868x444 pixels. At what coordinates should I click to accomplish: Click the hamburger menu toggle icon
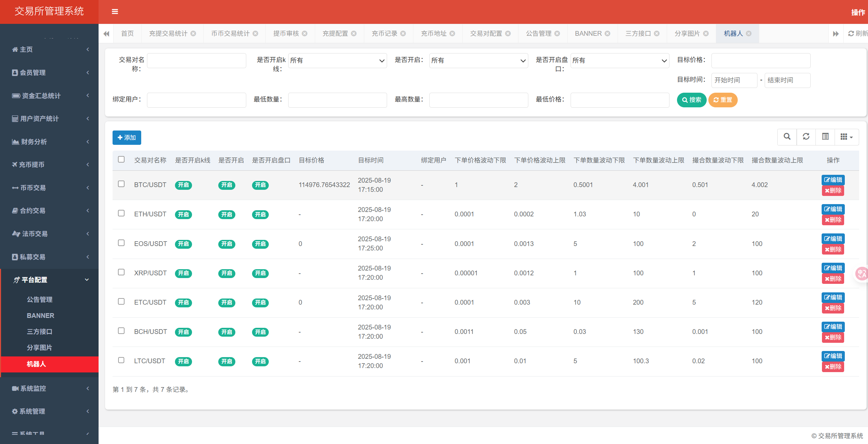click(x=115, y=12)
